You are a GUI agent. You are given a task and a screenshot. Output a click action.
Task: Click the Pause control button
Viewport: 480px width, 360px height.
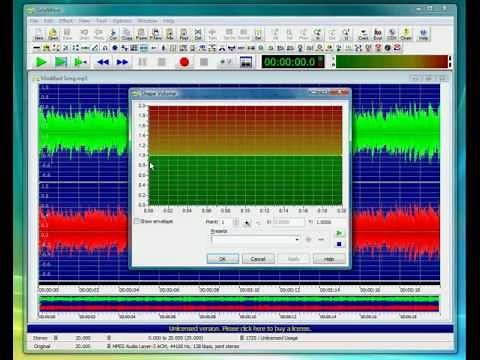(x=142, y=62)
